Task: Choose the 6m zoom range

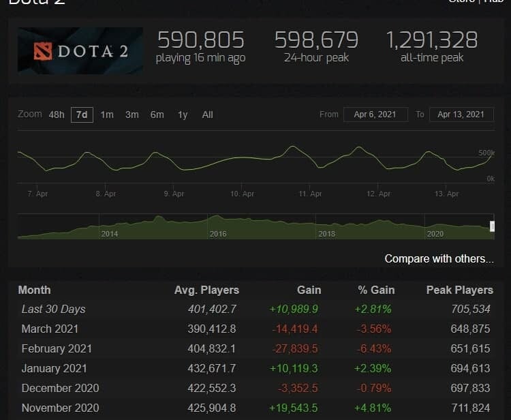Action: 157,115
